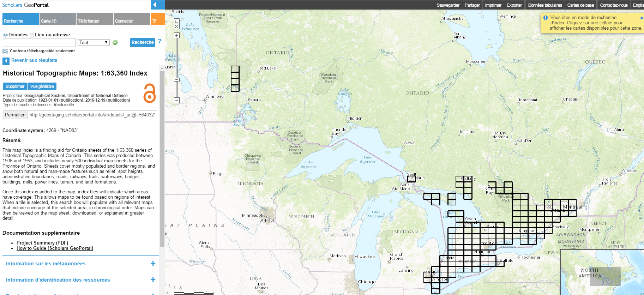Image resolution: width=644 pixels, height=295 pixels.
Task: Open the orange help question-mark tab
Action: coord(158,19)
